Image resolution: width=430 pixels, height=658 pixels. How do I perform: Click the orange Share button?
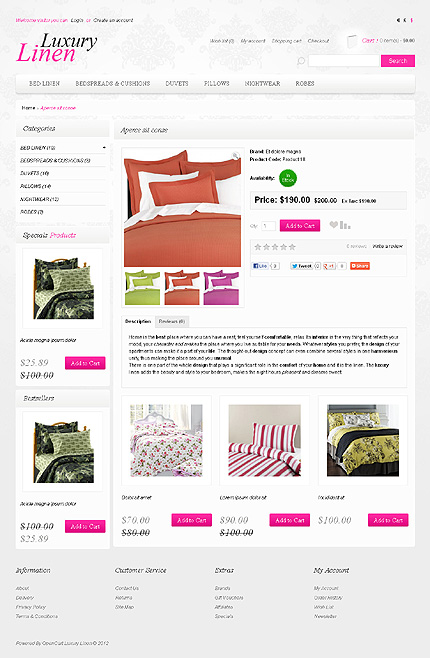[x=360, y=266]
